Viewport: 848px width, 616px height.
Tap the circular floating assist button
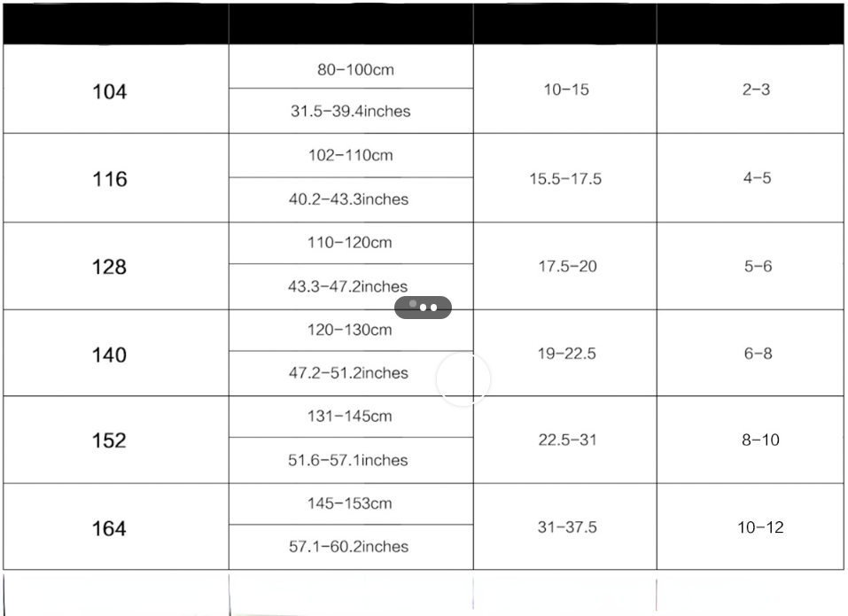point(463,379)
